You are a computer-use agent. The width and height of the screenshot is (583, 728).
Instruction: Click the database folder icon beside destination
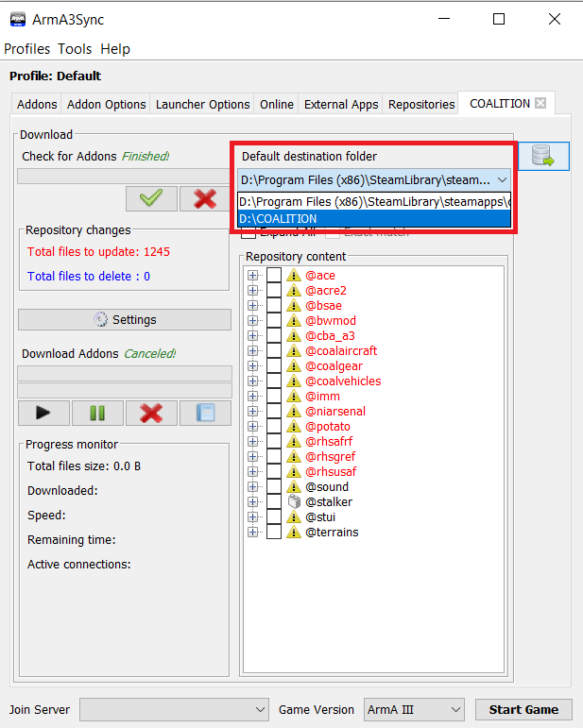543,157
